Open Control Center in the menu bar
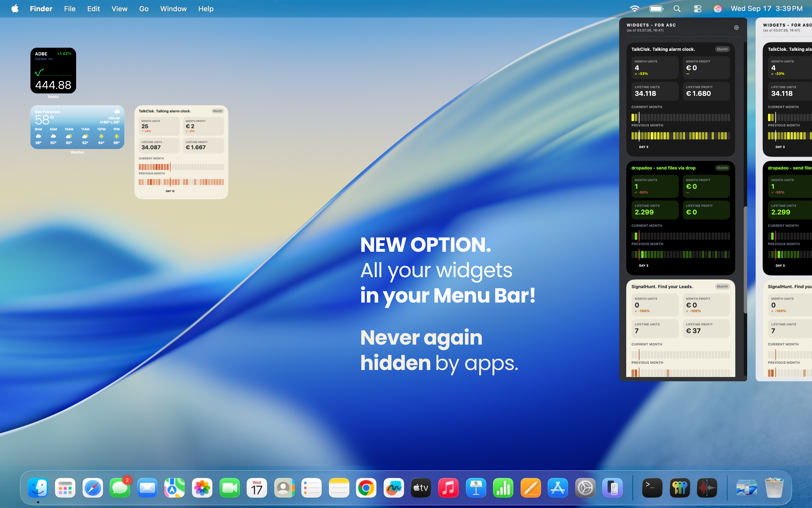This screenshot has width=812, height=508. click(698, 9)
